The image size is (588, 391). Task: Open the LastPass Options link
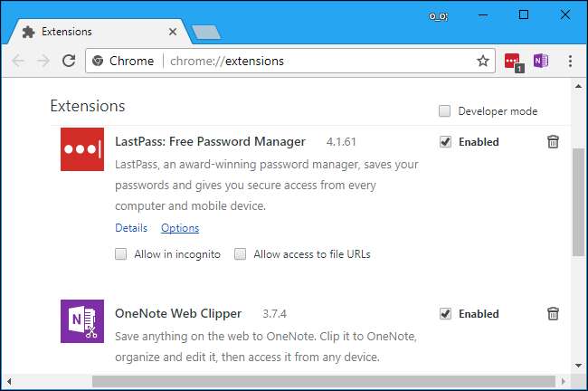pyautogui.click(x=180, y=228)
